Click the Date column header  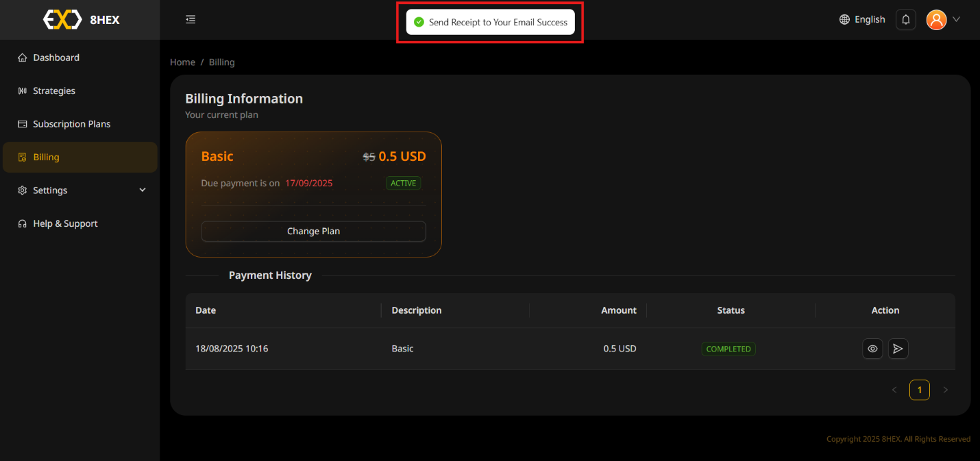(206, 310)
